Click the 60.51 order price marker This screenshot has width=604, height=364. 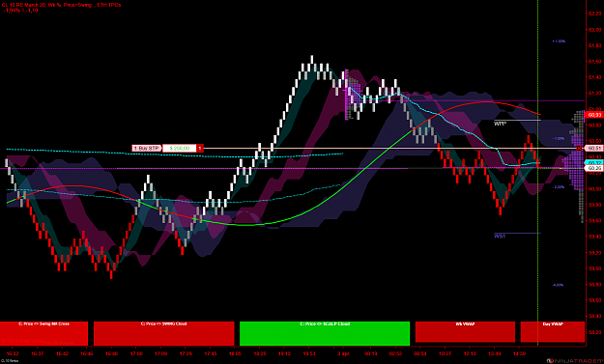click(x=594, y=148)
